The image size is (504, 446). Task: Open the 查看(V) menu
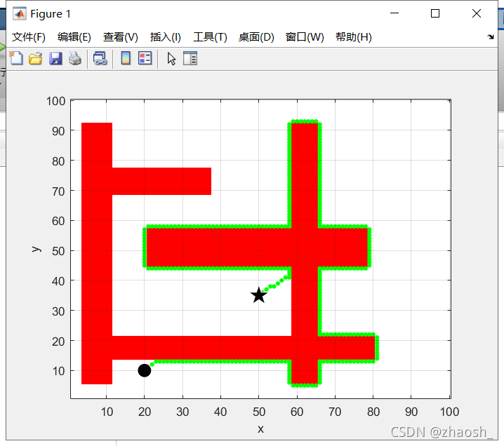tap(121, 37)
